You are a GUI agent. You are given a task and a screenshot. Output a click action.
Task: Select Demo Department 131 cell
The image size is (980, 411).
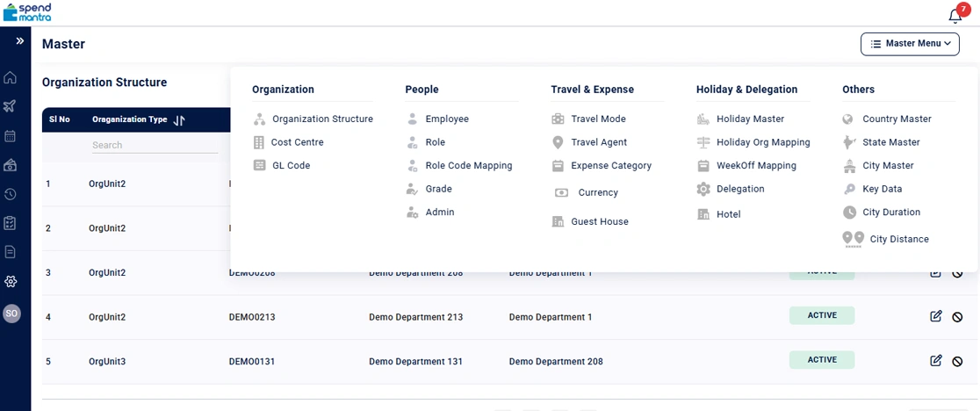pyautogui.click(x=415, y=362)
